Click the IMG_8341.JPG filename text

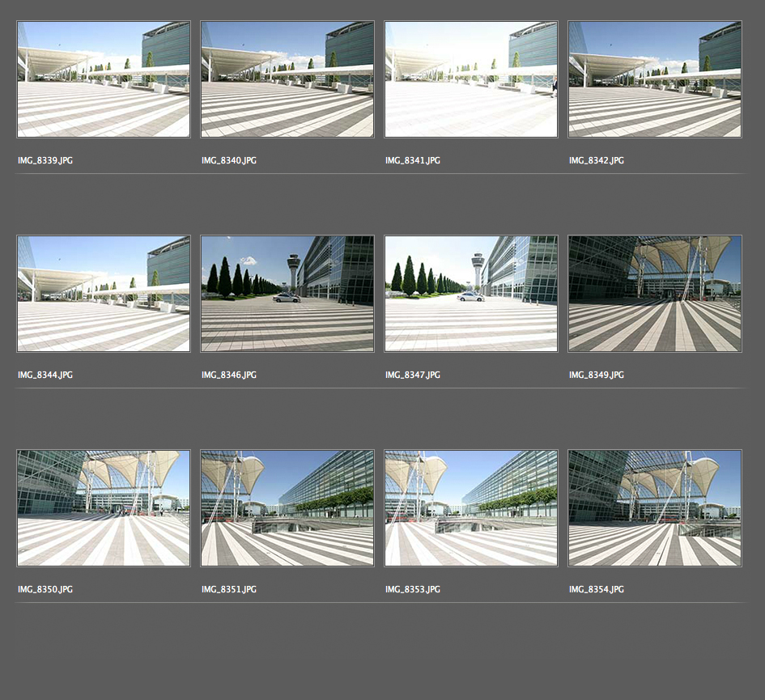pos(413,161)
